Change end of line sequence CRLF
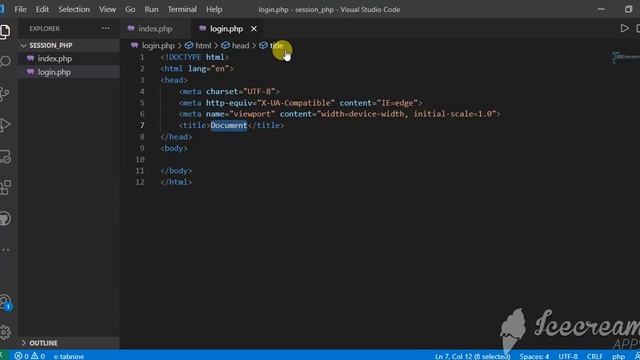Image resolution: width=640 pixels, height=360 pixels. (x=595, y=356)
